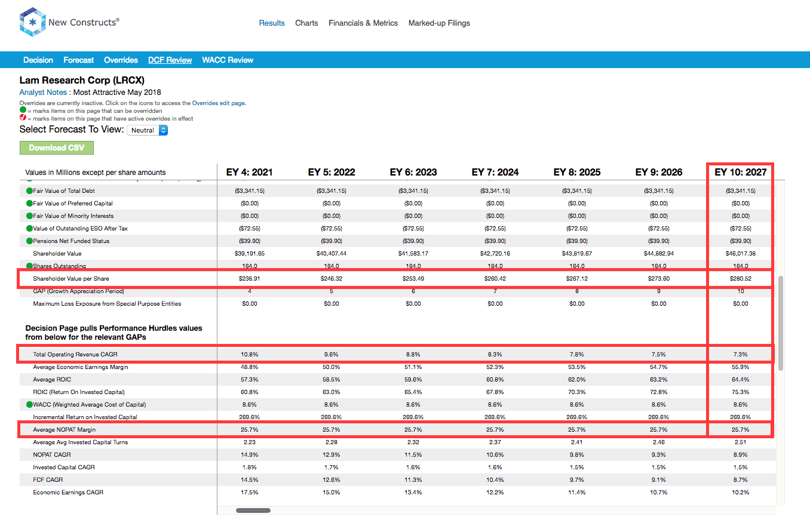810x532 pixels.
Task: Click the horizontal scrollbar thumb under the table
Action: point(253,511)
